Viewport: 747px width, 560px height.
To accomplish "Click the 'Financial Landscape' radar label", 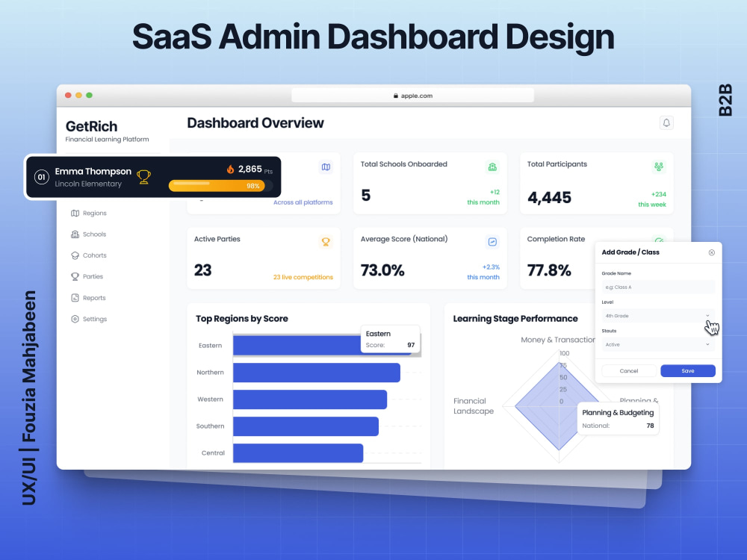I will pos(474,406).
